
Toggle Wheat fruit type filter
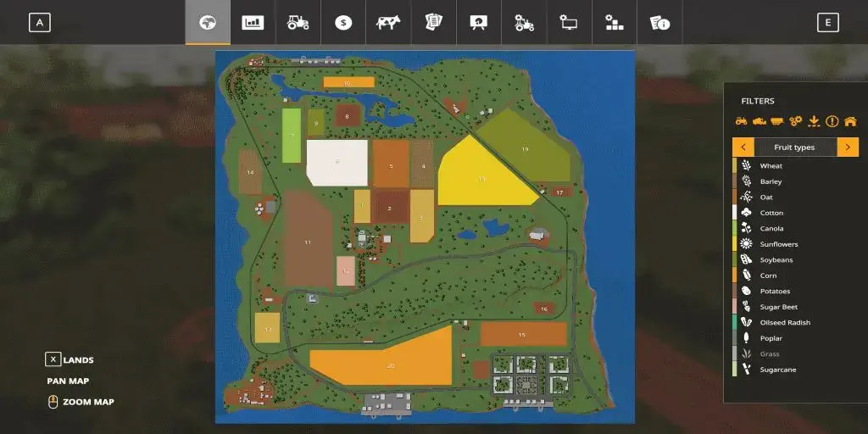[771, 166]
